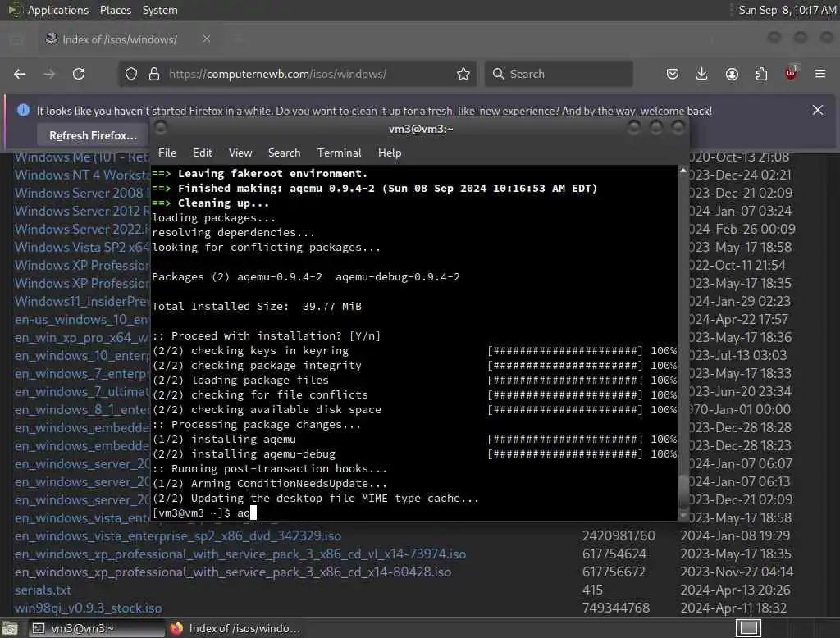Dismiss the Firefox refresh notification bar
840x638 pixels.
point(818,111)
